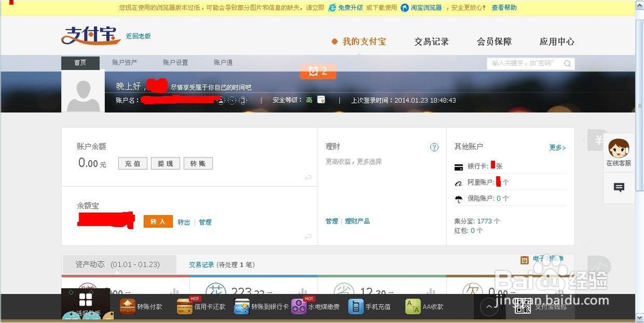Open 交易记录 link beside 资产动态

[201, 264]
